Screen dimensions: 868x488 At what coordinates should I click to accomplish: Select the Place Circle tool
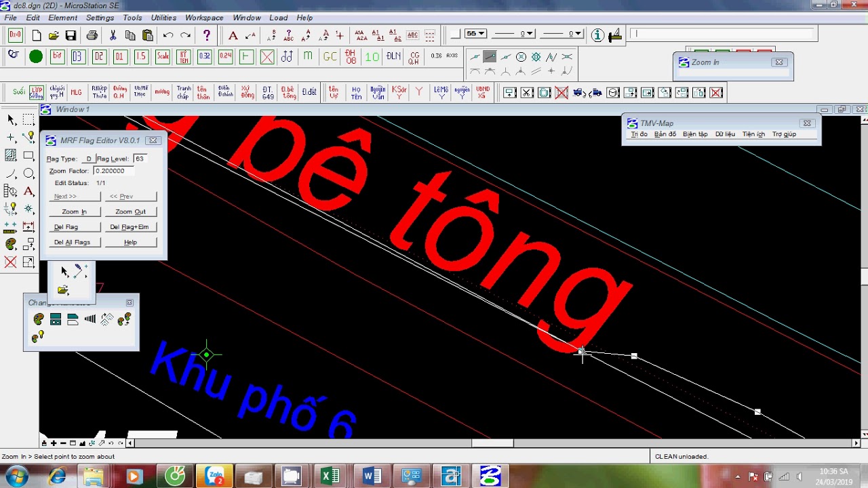28,174
